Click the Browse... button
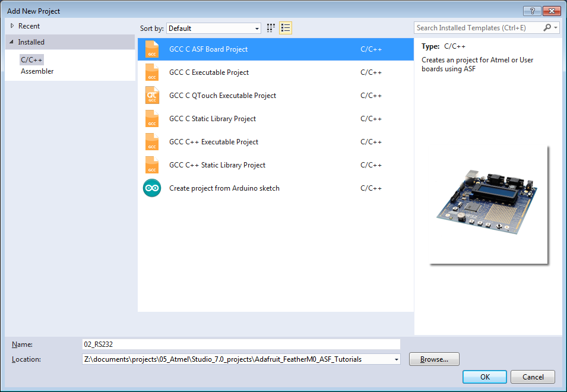 click(x=434, y=359)
